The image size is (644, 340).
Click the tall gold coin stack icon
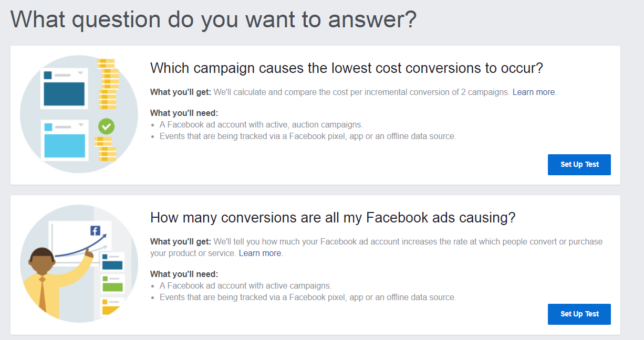point(108,84)
